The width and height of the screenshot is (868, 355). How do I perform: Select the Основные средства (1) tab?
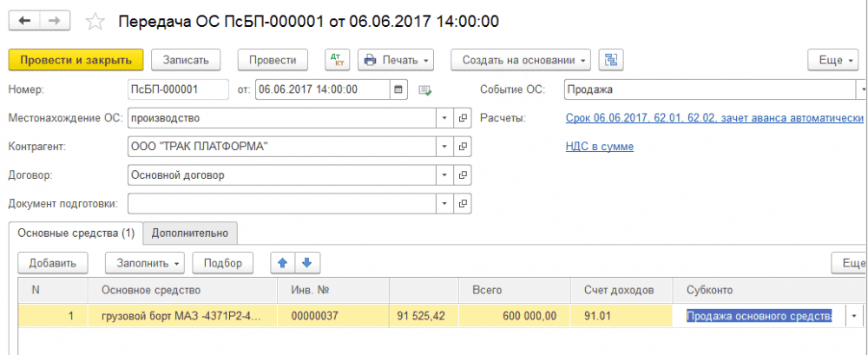tap(76, 233)
